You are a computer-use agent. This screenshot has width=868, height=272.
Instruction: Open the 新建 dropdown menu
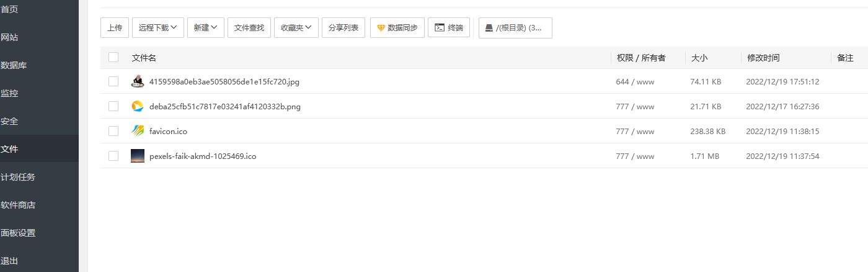point(206,28)
